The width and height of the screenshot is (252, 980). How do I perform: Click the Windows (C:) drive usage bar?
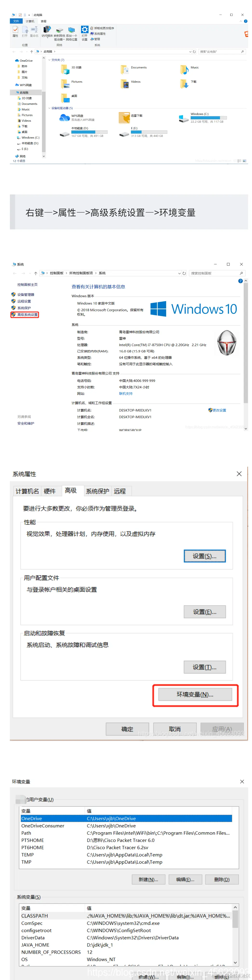coord(209,118)
